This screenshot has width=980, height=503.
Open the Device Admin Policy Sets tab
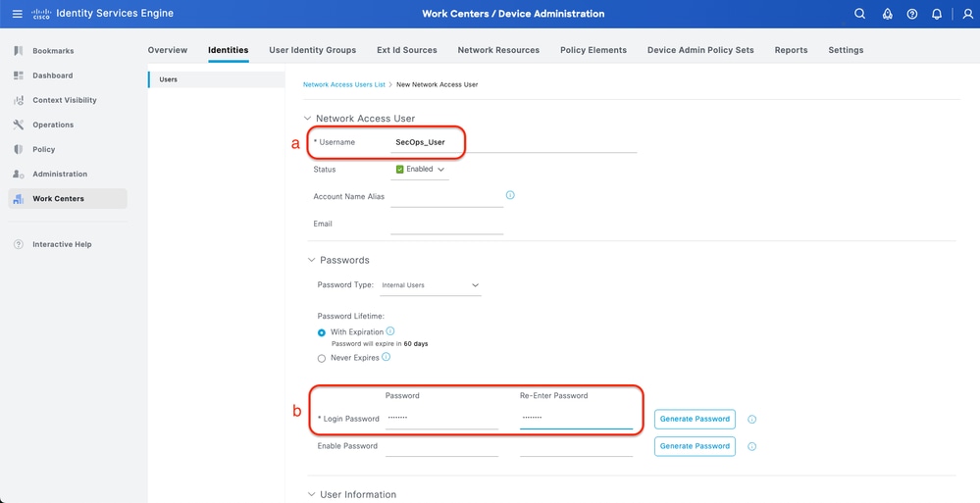tap(700, 50)
